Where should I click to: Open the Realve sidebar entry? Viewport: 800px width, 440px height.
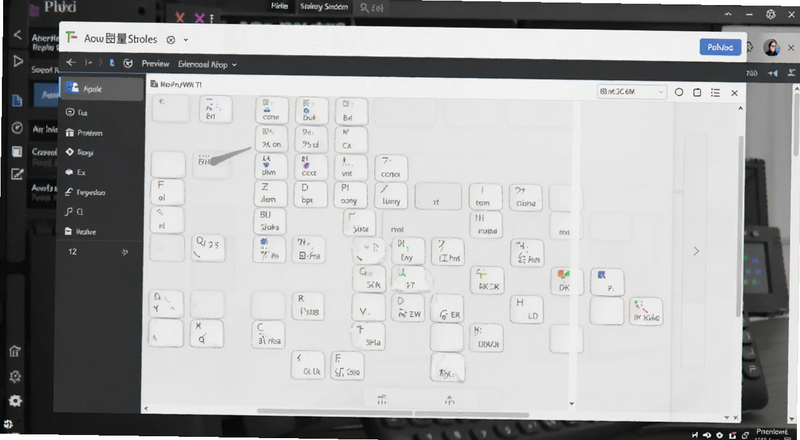tap(81, 232)
